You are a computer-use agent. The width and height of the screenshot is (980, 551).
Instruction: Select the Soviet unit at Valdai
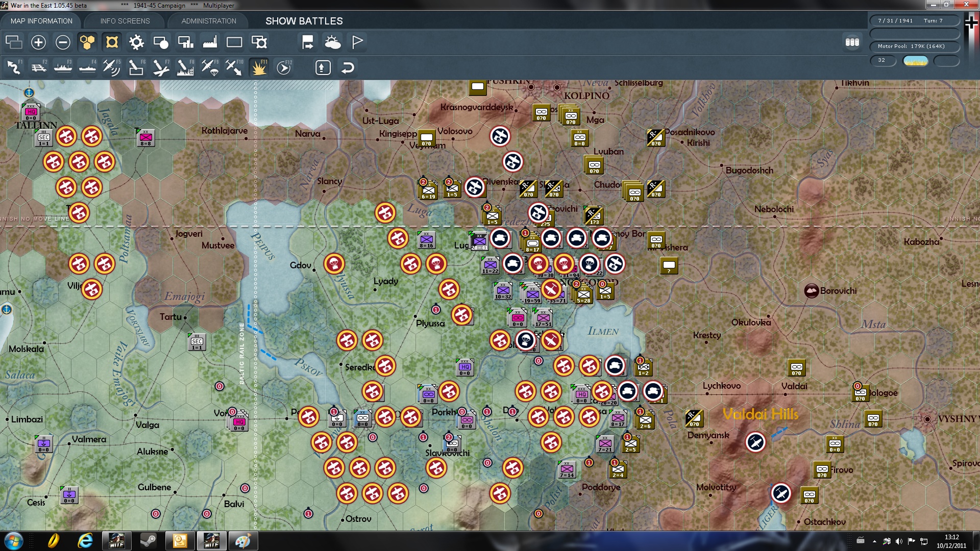[x=796, y=367]
